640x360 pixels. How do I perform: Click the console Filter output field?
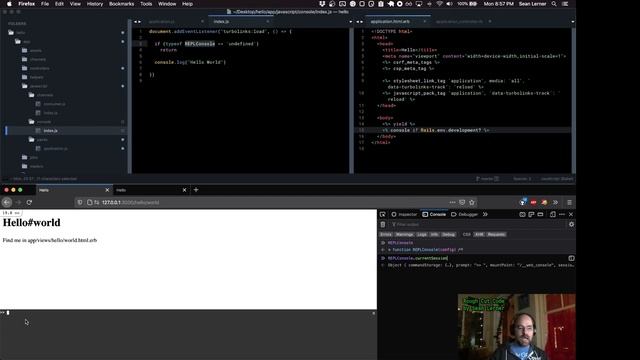[478, 224]
